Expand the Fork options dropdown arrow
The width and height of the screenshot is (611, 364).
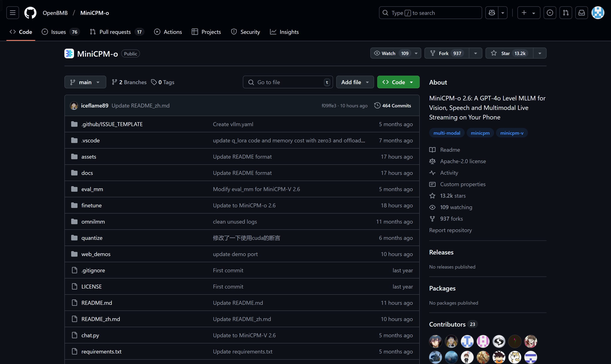point(475,53)
